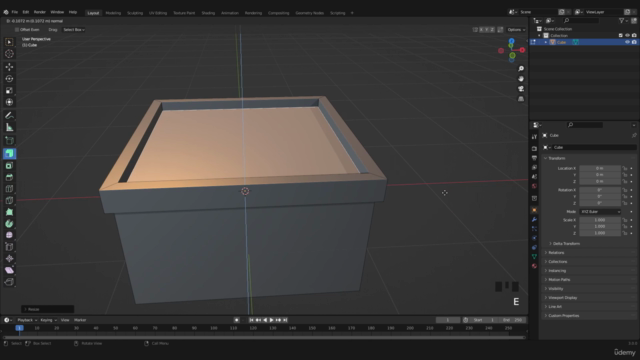Pick the Scale tool
Screen dimensions: 640x360
(9, 91)
